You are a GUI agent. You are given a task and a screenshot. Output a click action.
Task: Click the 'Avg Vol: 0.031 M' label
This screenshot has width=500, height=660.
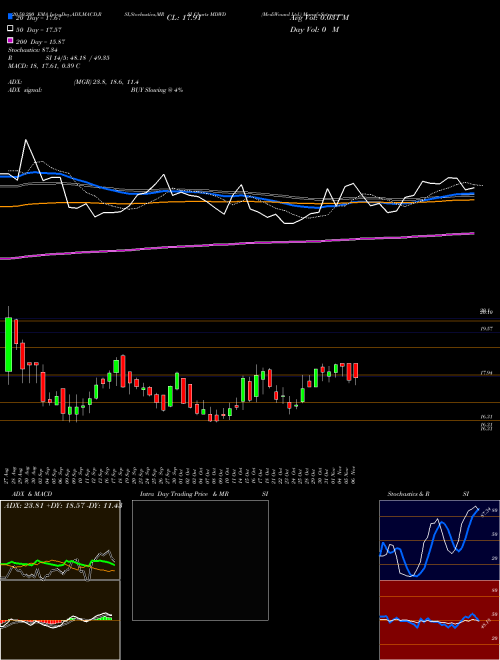[319, 18]
